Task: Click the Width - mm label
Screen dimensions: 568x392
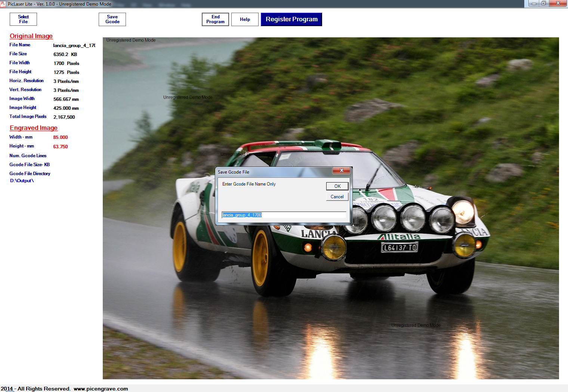Action: tap(21, 137)
